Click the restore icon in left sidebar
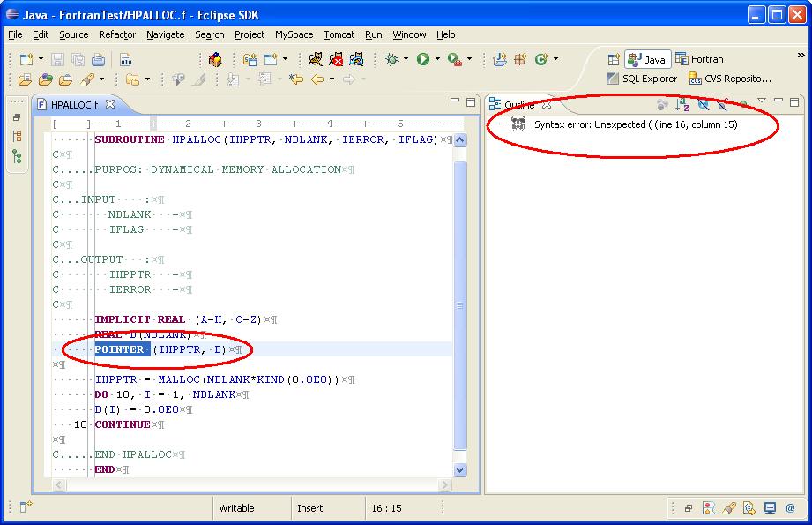This screenshot has height=525, width=812. click(x=17, y=117)
